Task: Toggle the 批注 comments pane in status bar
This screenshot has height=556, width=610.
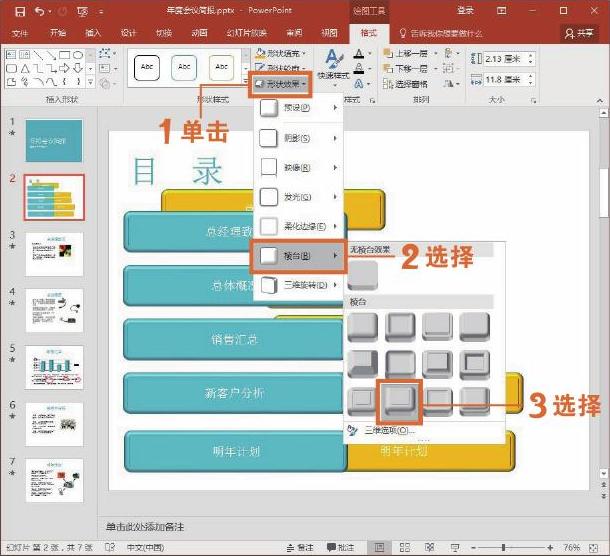Action: 340,547
